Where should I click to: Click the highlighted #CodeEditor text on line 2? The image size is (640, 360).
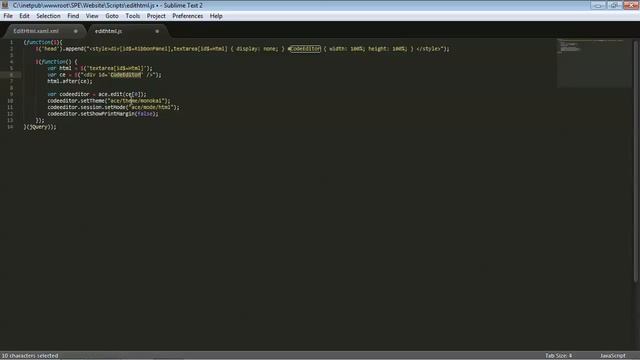pyautogui.click(x=304, y=49)
